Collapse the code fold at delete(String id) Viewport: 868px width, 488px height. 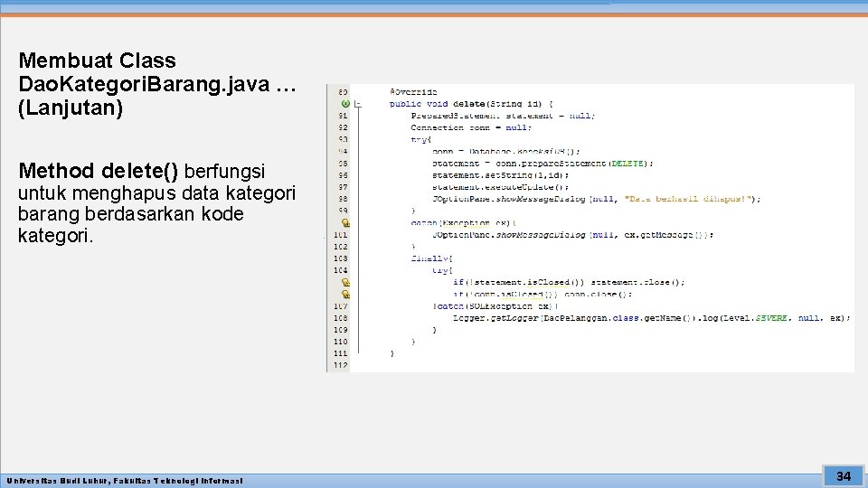(x=358, y=104)
